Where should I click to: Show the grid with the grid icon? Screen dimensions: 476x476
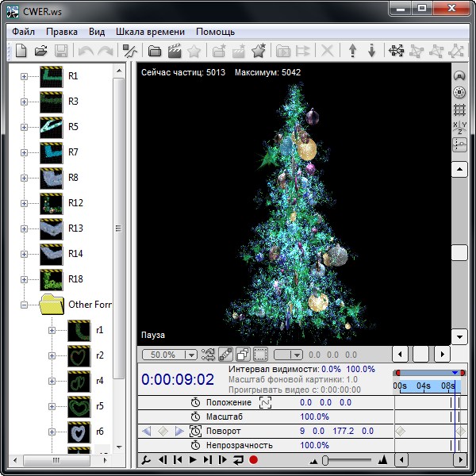click(x=459, y=110)
